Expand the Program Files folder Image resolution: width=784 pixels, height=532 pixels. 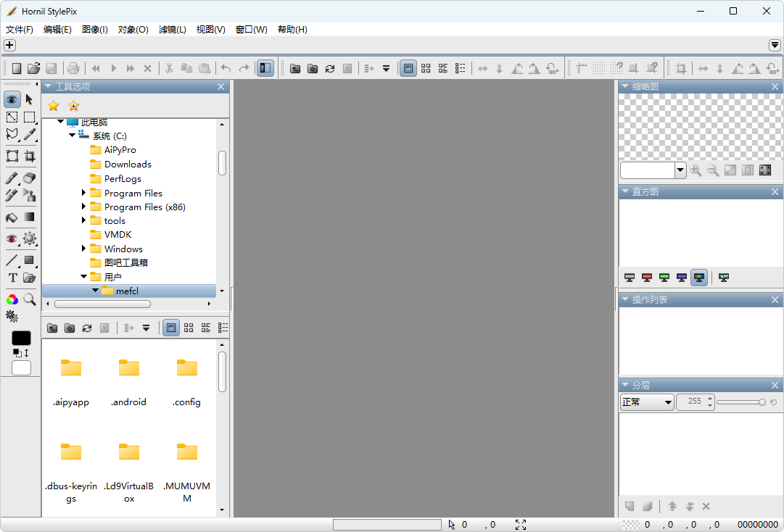coord(83,193)
